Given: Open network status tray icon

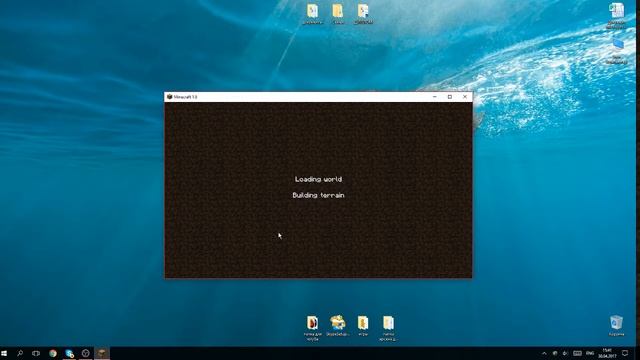Looking at the screenshot, I should 555,353.
